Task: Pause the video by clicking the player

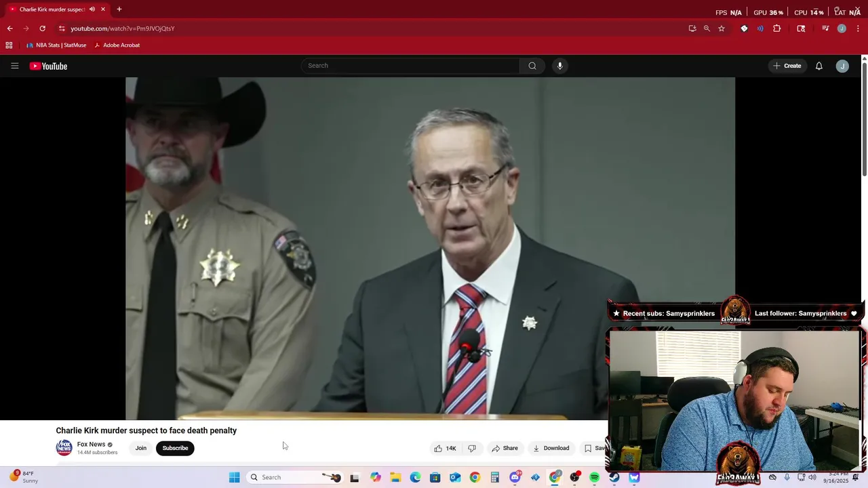Action: tap(430, 248)
